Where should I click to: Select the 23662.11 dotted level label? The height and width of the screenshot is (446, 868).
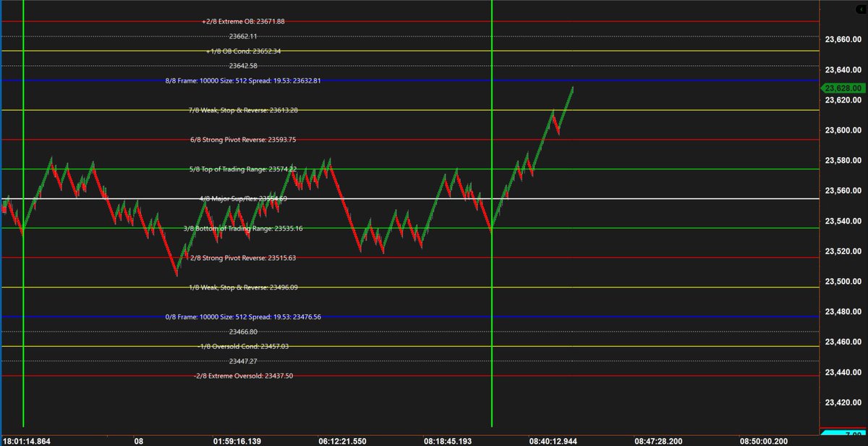click(x=243, y=36)
